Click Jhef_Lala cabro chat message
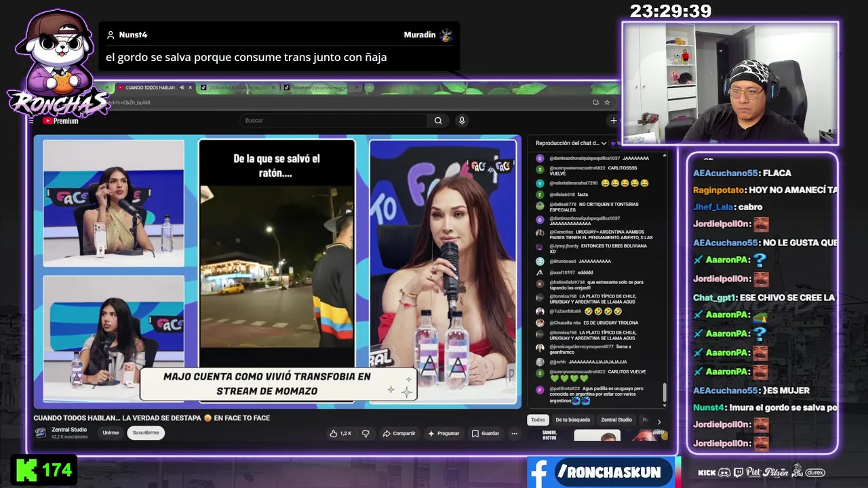 (728, 207)
